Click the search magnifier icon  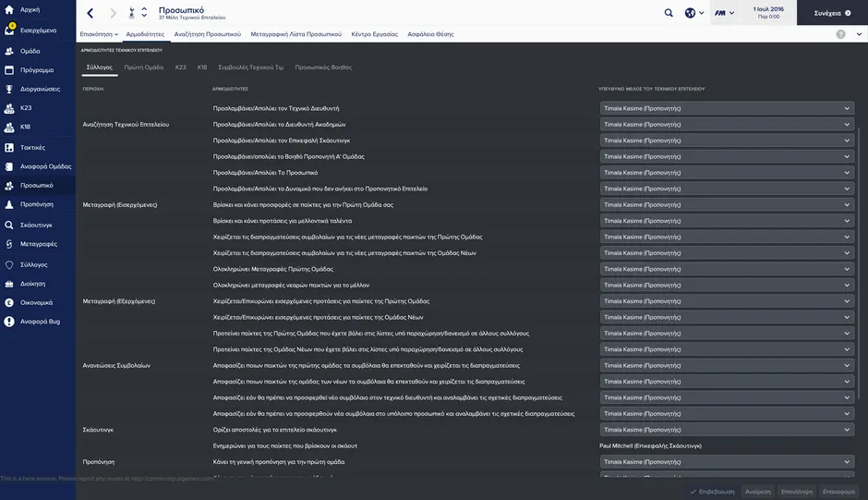pos(669,13)
